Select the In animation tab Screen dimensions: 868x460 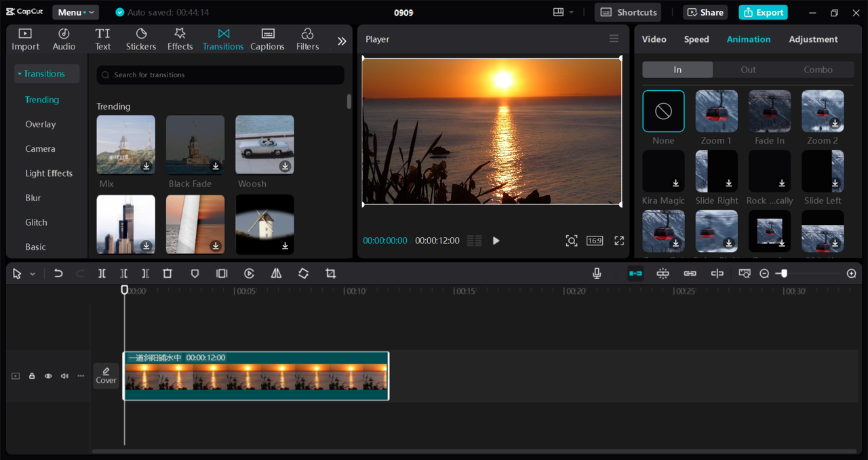point(677,70)
